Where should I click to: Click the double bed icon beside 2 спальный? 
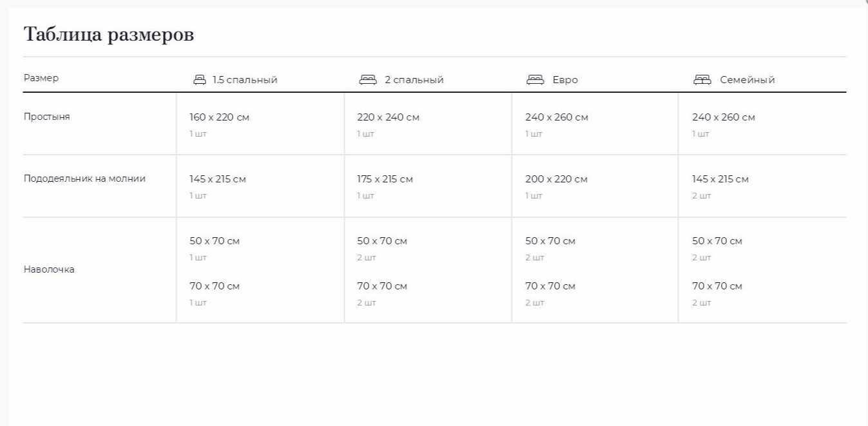click(368, 79)
